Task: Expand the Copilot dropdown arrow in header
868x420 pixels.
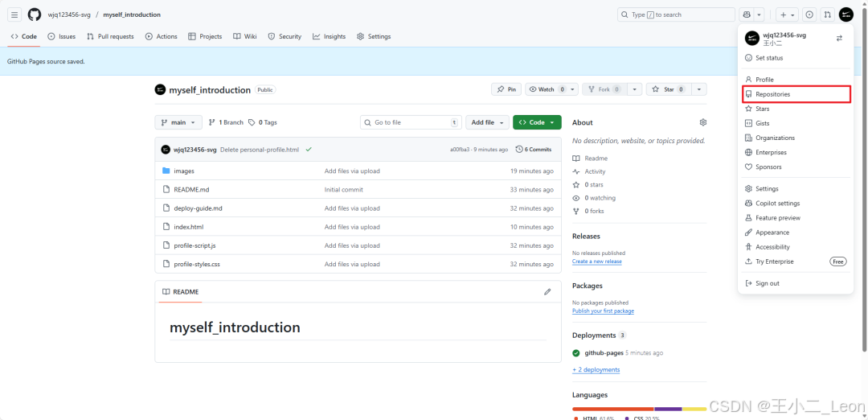Action: [759, 14]
